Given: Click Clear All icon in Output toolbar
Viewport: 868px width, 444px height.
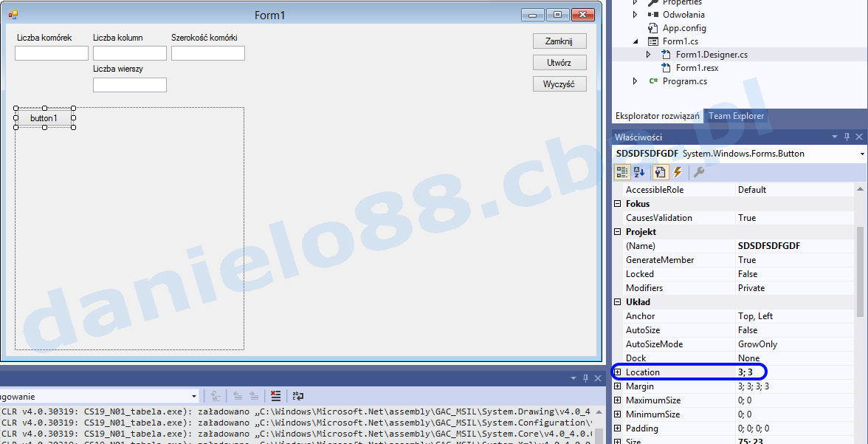Looking at the screenshot, I should pos(275,396).
